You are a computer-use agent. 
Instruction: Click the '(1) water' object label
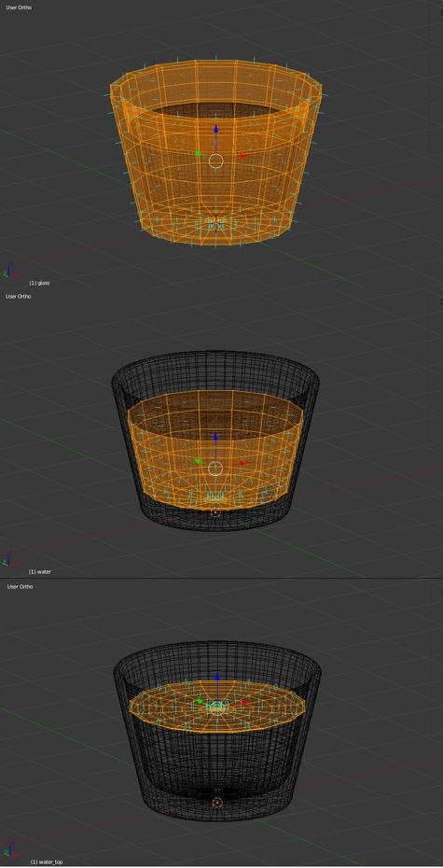(40, 571)
